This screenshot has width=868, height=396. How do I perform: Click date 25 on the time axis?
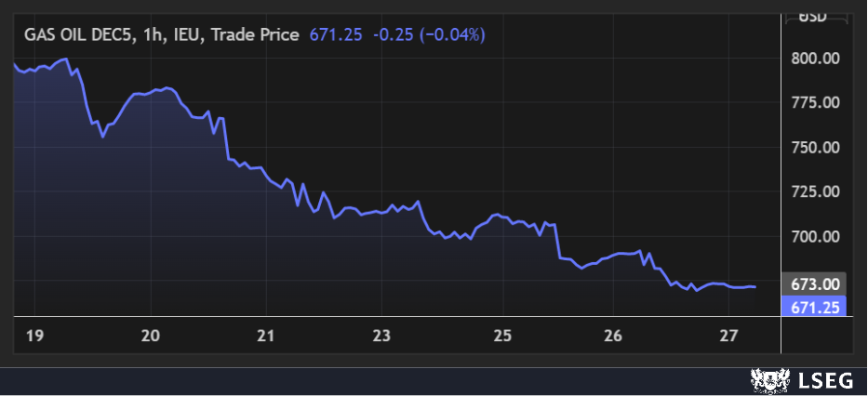click(x=501, y=335)
